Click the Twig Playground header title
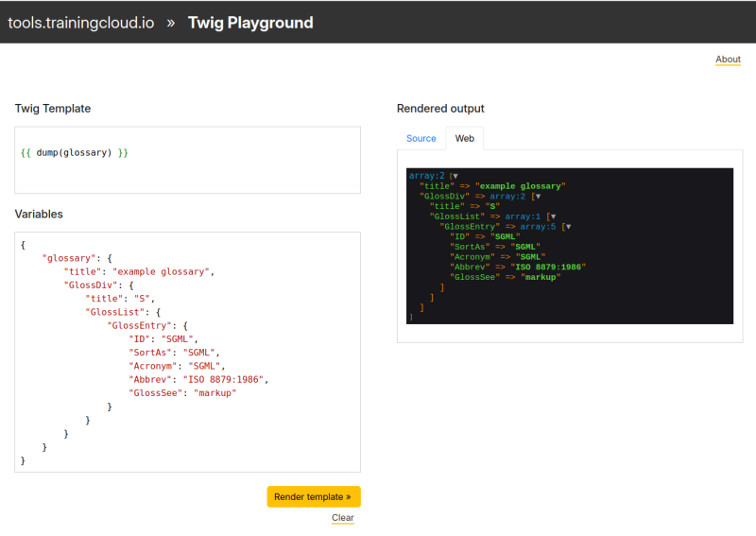756x536 pixels. click(x=250, y=23)
